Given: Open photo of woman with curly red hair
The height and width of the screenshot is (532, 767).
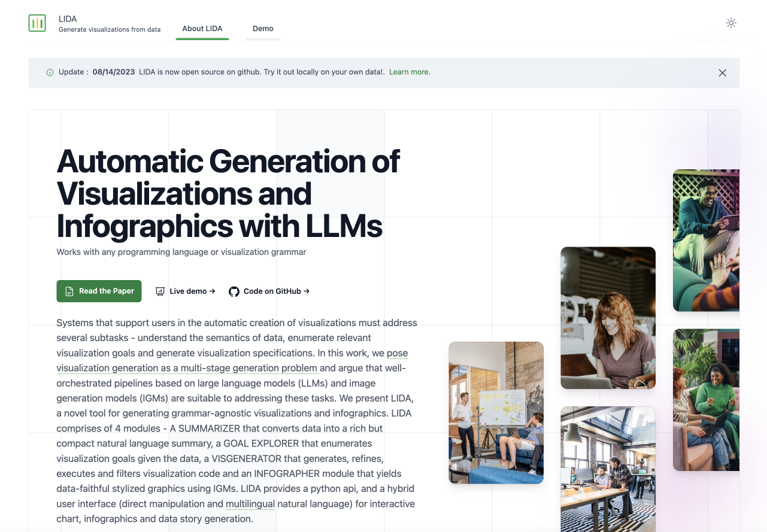Looking at the screenshot, I should (608, 318).
